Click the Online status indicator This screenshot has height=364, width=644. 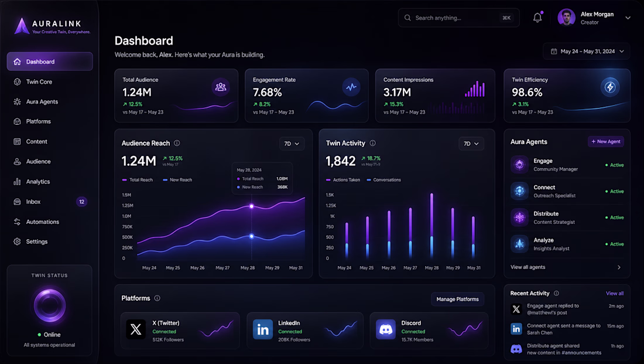pyautogui.click(x=49, y=335)
